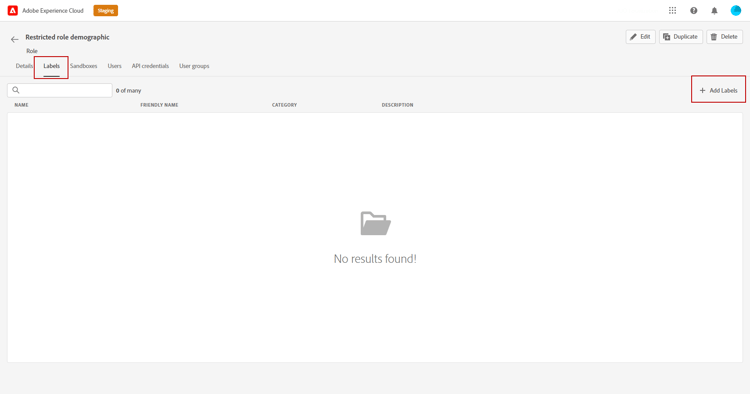Viewport: 750px width, 394px height.
Task: Open the Users tab
Action: tap(114, 66)
